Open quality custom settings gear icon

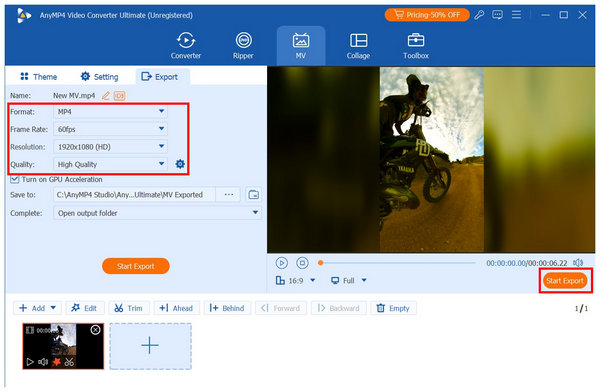click(x=180, y=164)
